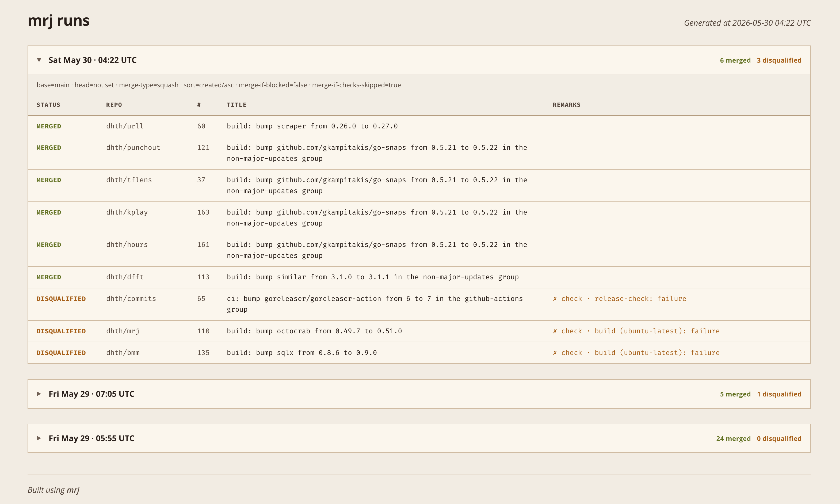840x504 pixels.
Task: Click the dhth/kplay repo cell
Action: tap(127, 213)
